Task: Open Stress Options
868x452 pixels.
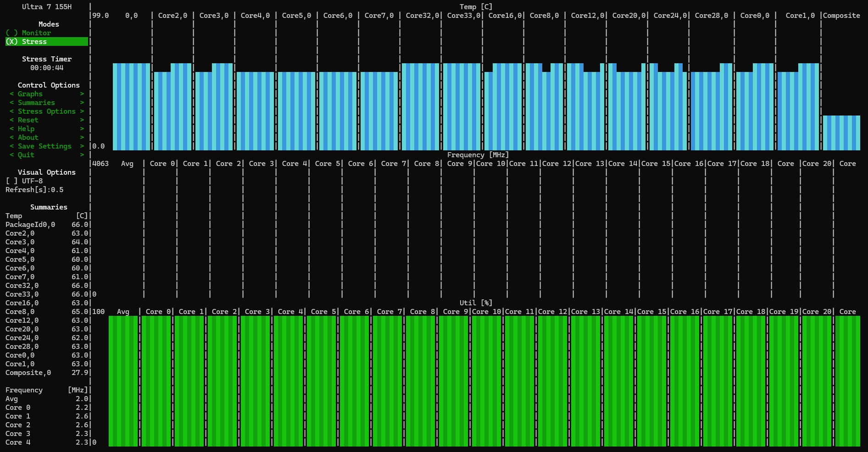Action: 47,111
